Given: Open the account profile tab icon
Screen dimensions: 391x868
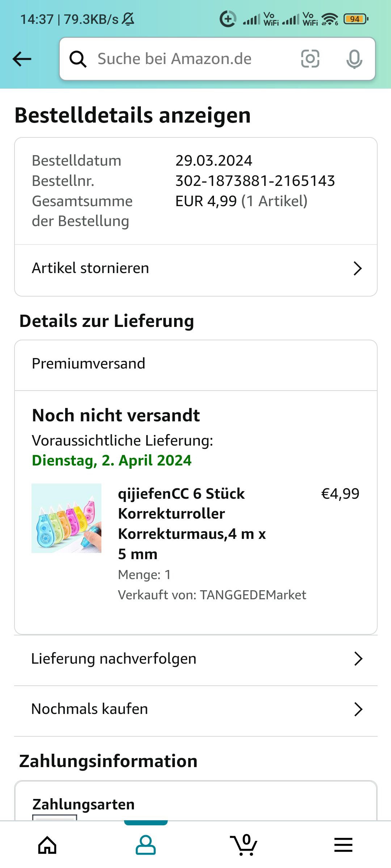Looking at the screenshot, I should (x=146, y=845).
